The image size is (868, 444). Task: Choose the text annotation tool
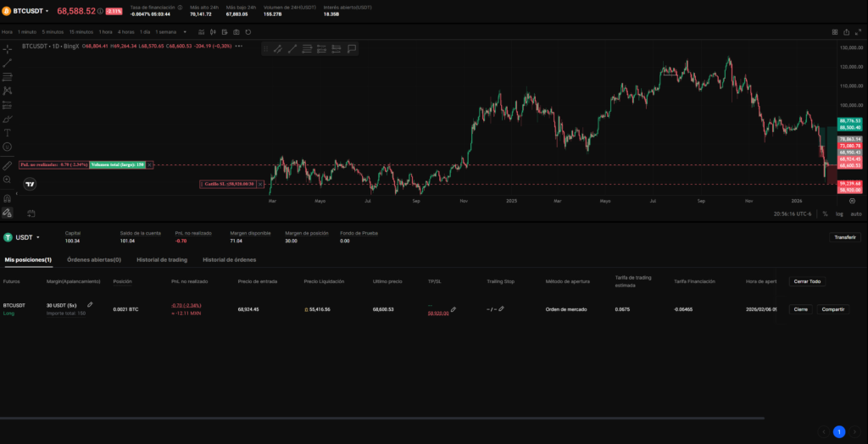pos(8,132)
